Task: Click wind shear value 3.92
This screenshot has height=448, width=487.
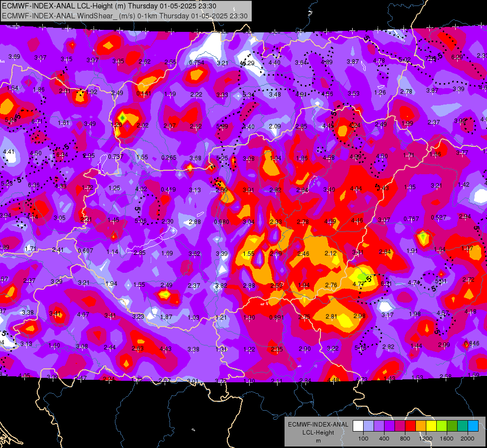Action: tap(460, 120)
